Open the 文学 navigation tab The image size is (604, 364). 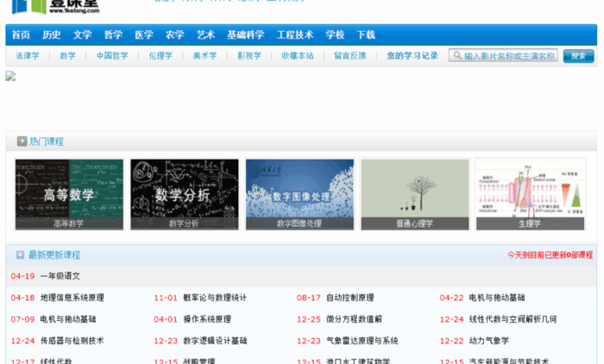[x=83, y=35]
